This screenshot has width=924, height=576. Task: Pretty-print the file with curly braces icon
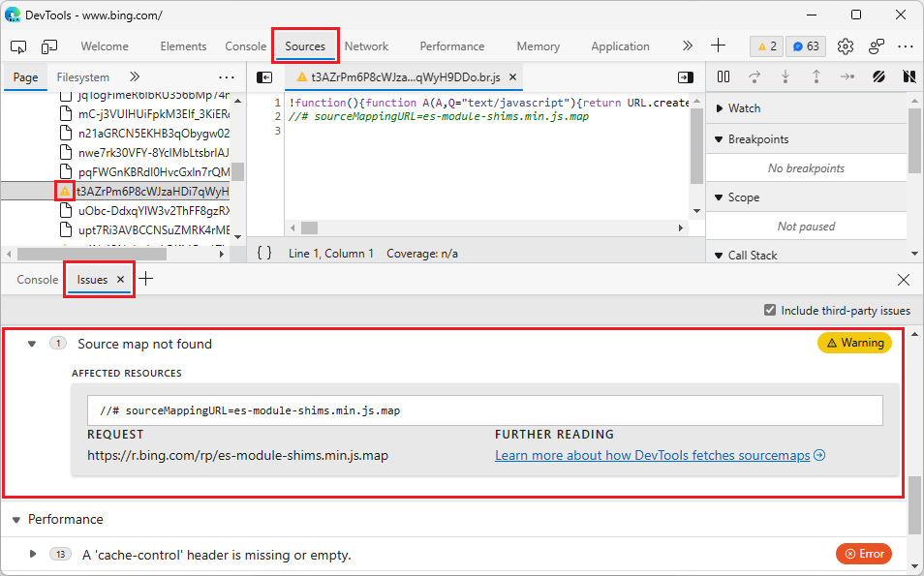(264, 254)
